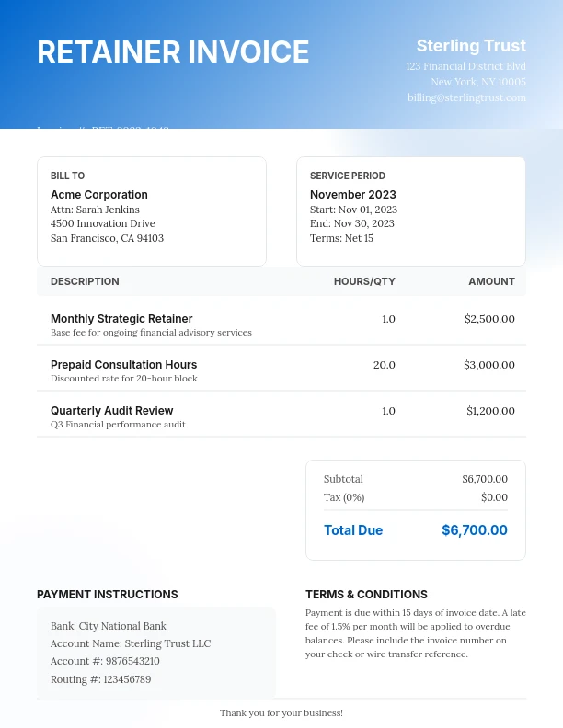Click the AMOUNT column header
563x728 pixels.
[491, 281]
